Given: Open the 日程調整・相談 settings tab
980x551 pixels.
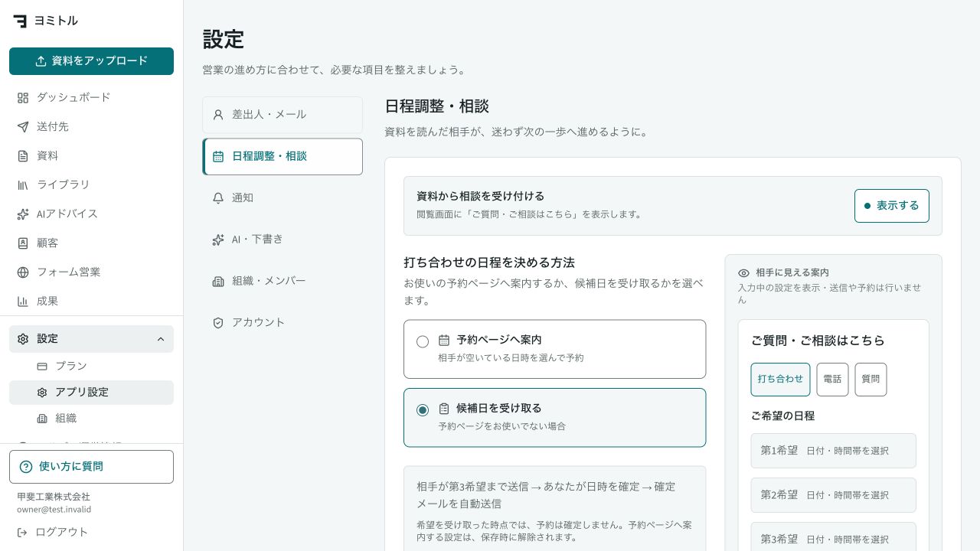Looking at the screenshot, I should click(283, 157).
